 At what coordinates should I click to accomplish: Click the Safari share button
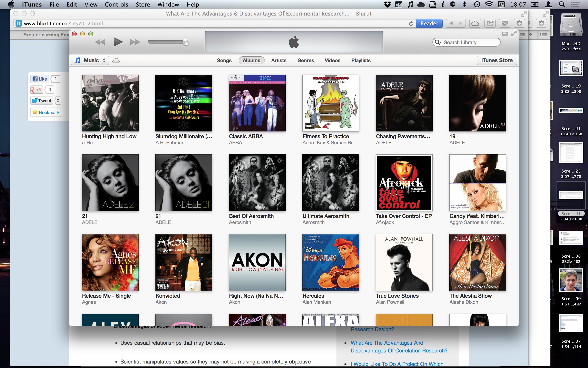(x=490, y=23)
